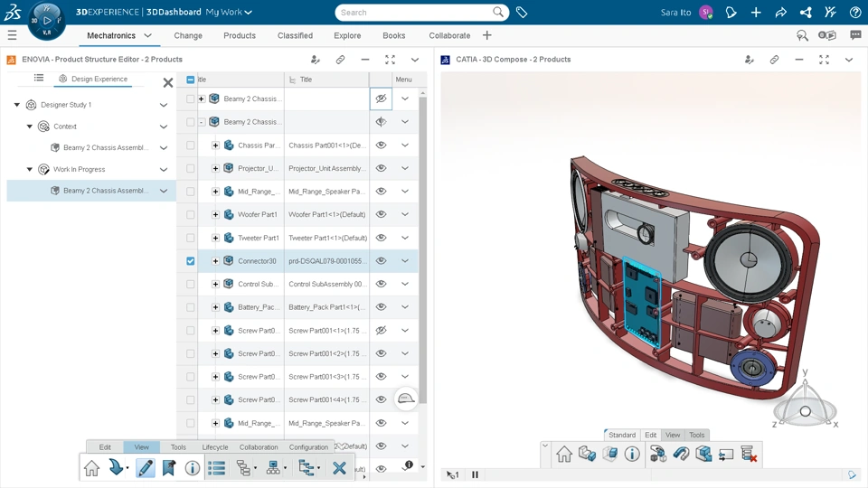Toggle visibility eye for Connector30 row

click(x=381, y=260)
